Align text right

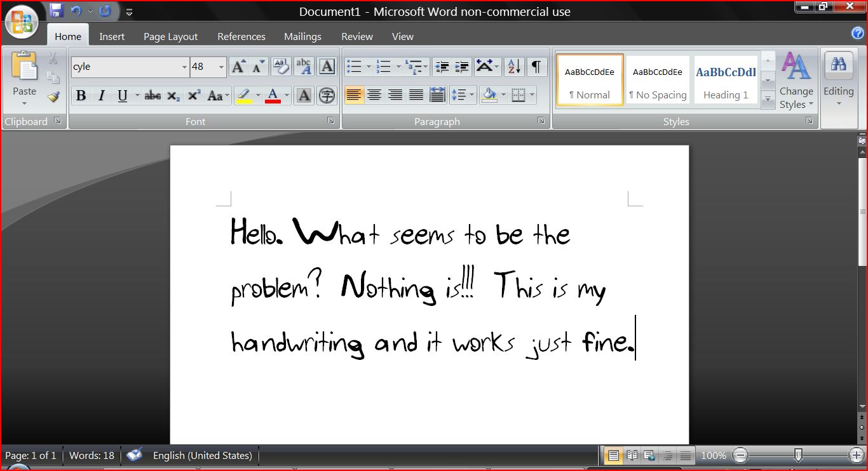(x=395, y=96)
